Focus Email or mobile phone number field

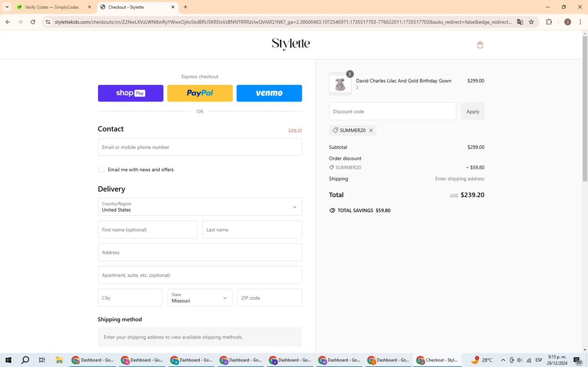(x=200, y=147)
